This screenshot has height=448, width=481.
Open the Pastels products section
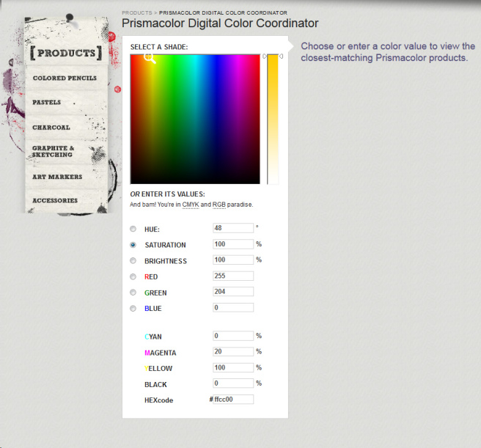pos(47,102)
